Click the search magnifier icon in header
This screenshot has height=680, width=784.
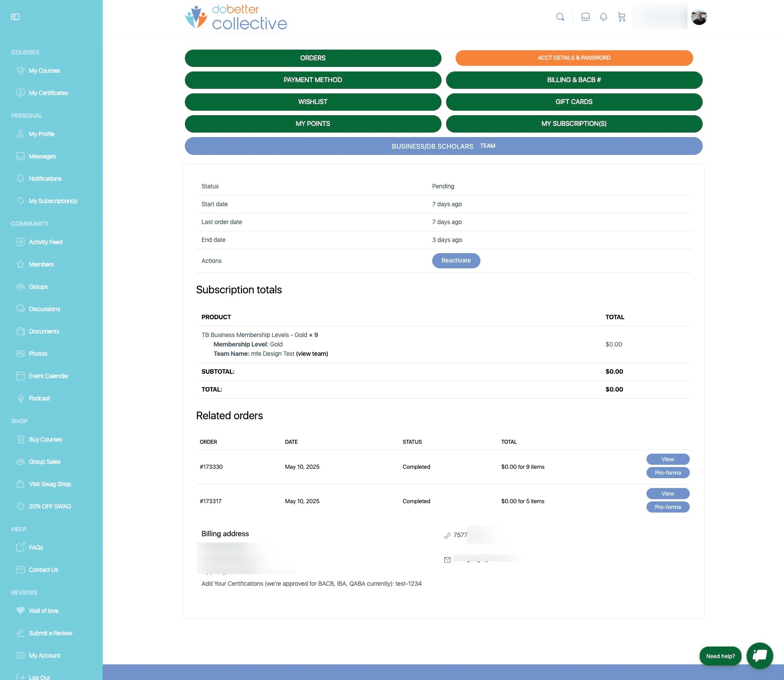click(560, 17)
